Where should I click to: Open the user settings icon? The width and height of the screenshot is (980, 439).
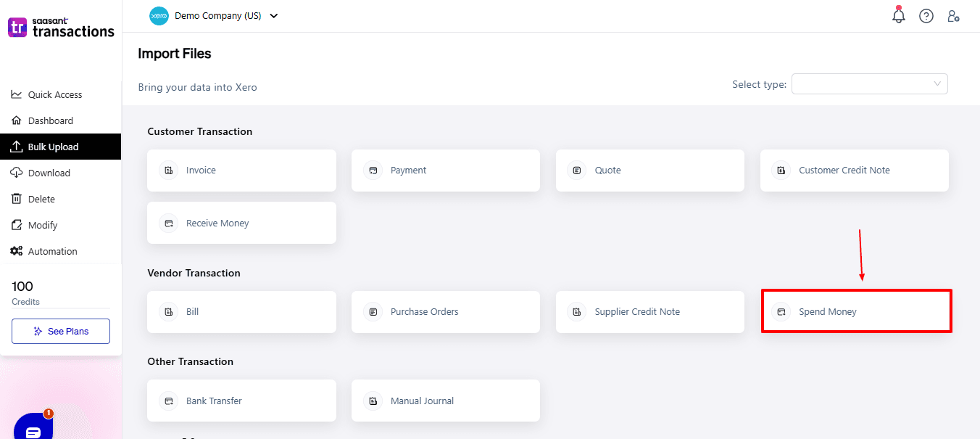[x=954, y=16]
